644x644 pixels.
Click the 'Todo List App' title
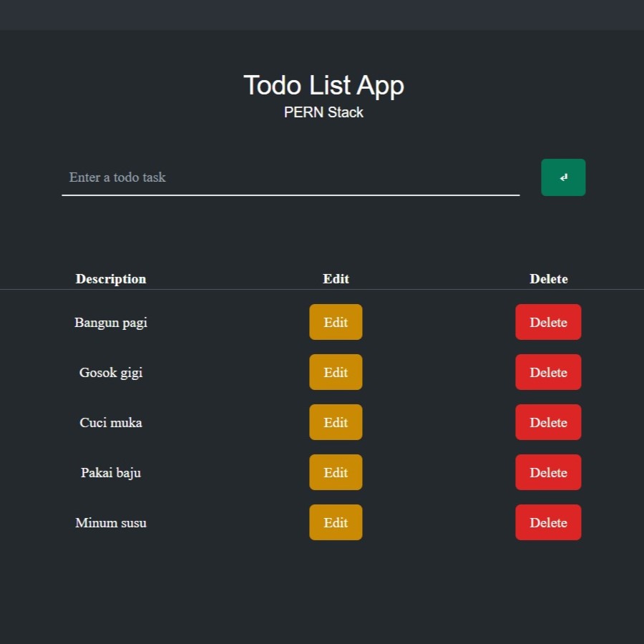323,85
